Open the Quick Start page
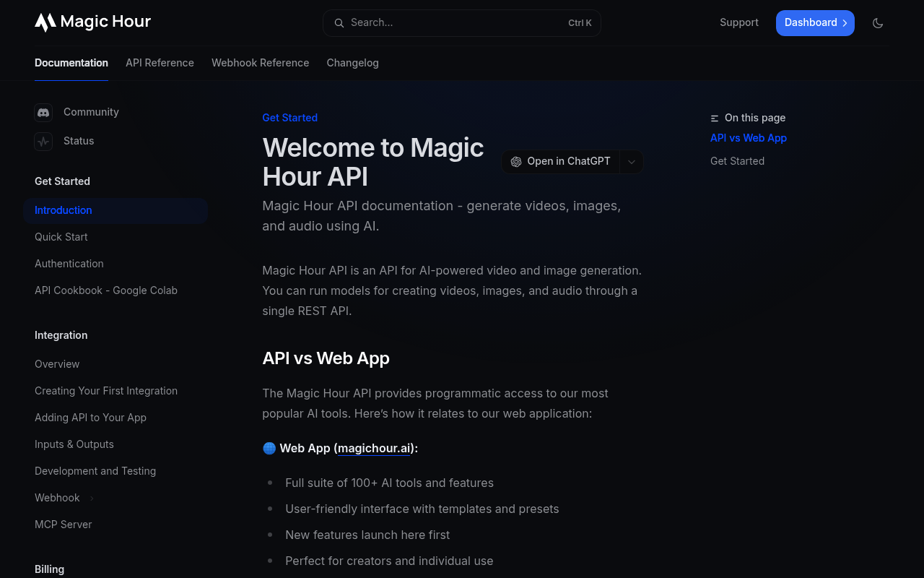 pos(61,237)
